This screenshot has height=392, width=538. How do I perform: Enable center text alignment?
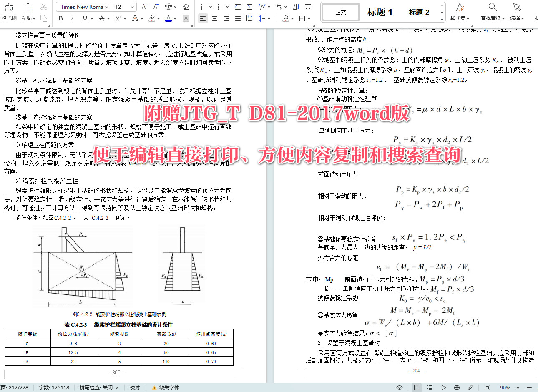(x=214, y=19)
